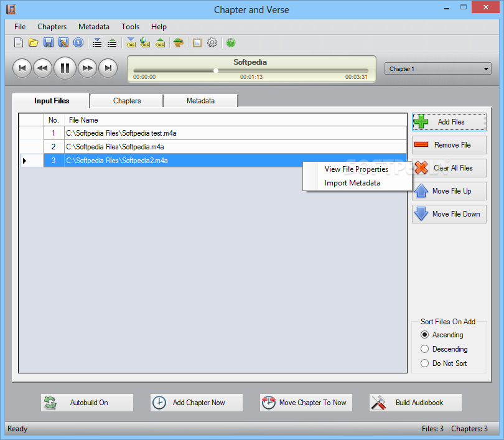Open a project using the folder icon

point(34,42)
